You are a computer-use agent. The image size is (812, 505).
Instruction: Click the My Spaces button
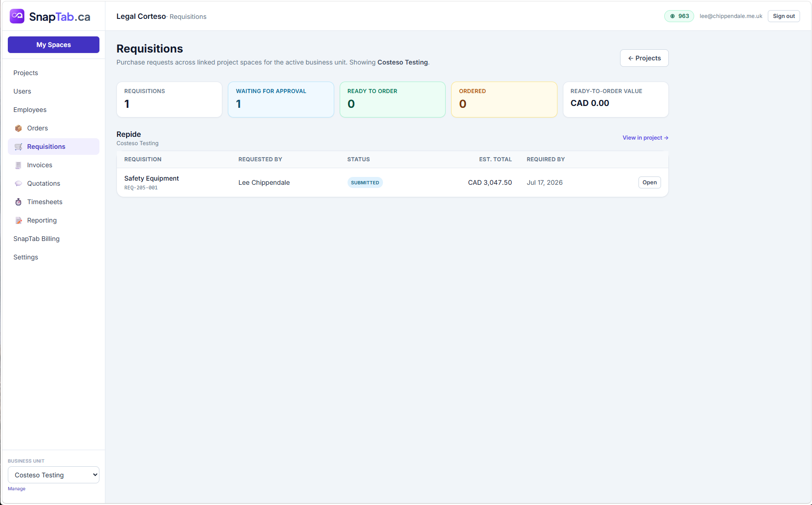[53, 45]
